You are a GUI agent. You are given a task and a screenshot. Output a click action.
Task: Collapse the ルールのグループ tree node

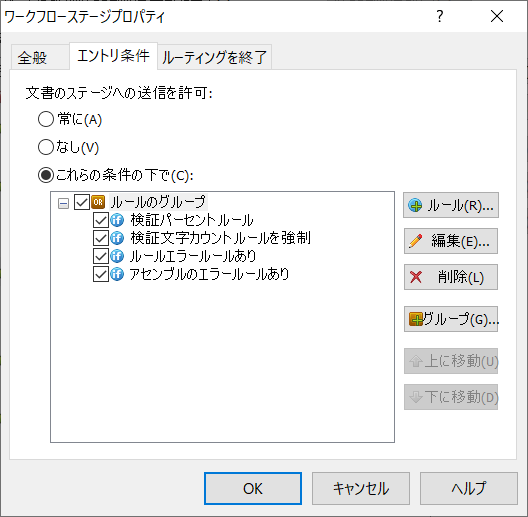tap(63, 203)
